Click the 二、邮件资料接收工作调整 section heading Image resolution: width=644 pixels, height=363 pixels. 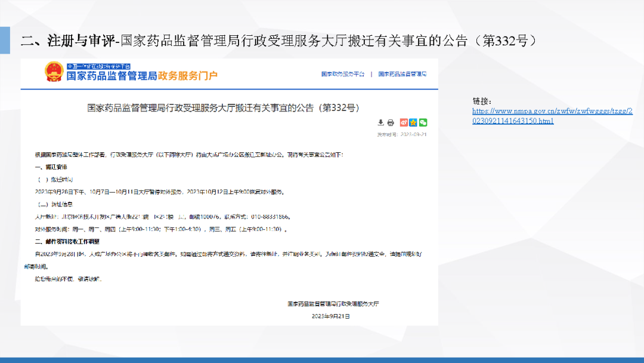click(x=67, y=241)
